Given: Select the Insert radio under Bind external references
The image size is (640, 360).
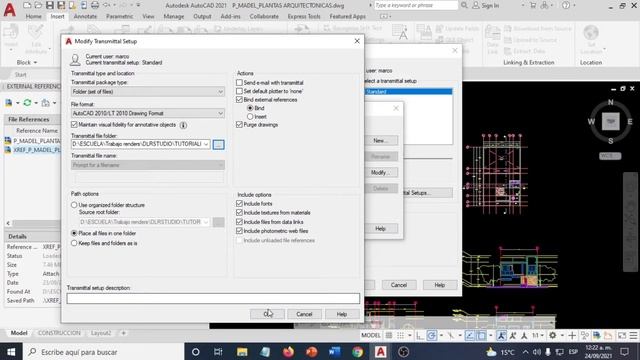Looking at the screenshot, I should click(x=250, y=116).
